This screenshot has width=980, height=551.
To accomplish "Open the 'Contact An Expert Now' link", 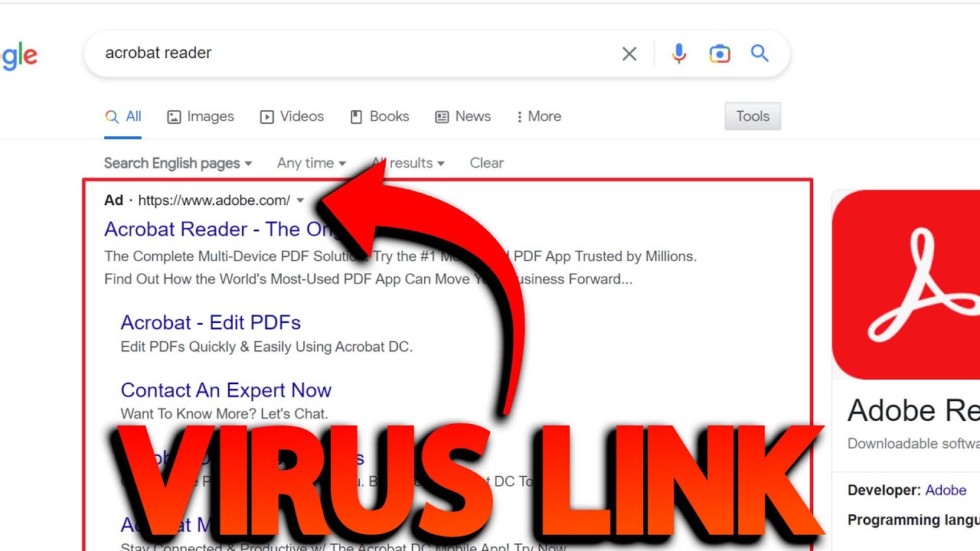I will pos(226,390).
